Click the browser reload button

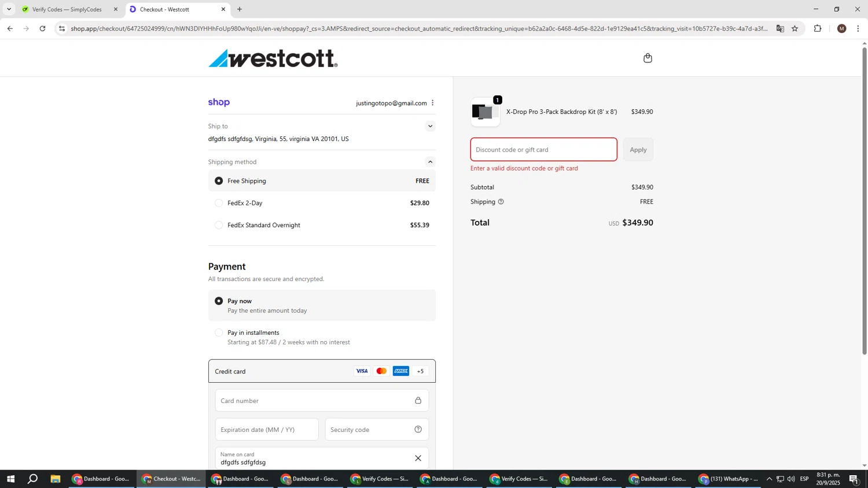(42, 28)
